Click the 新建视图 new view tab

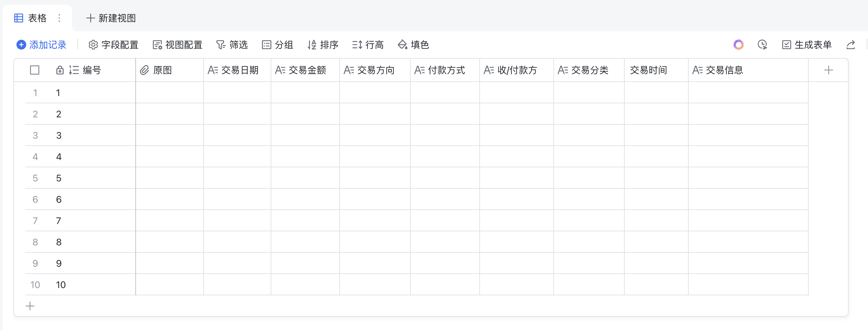click(111, 18)
